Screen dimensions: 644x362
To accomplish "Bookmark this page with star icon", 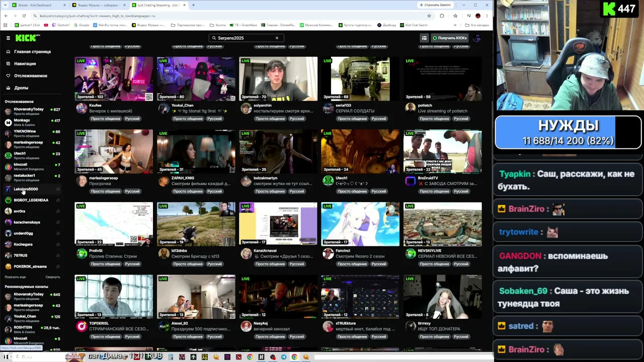I will [x=429, y=16].
